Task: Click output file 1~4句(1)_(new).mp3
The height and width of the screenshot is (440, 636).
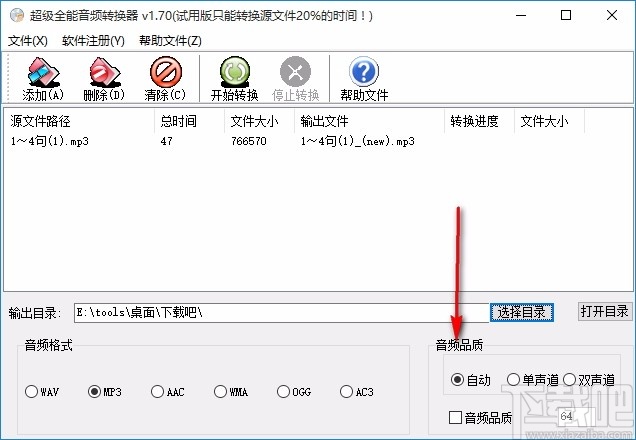Action: point(357,141)
